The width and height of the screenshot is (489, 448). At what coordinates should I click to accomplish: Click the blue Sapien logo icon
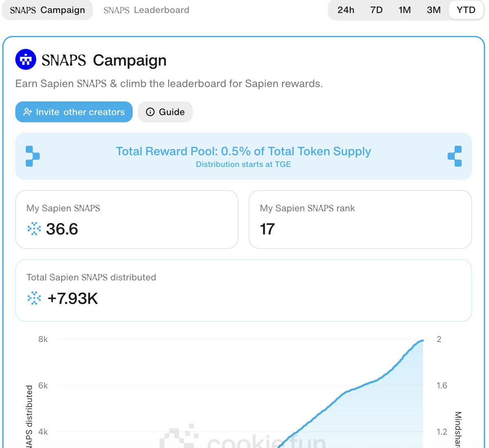pyautogui.click(x=26, y=60)
